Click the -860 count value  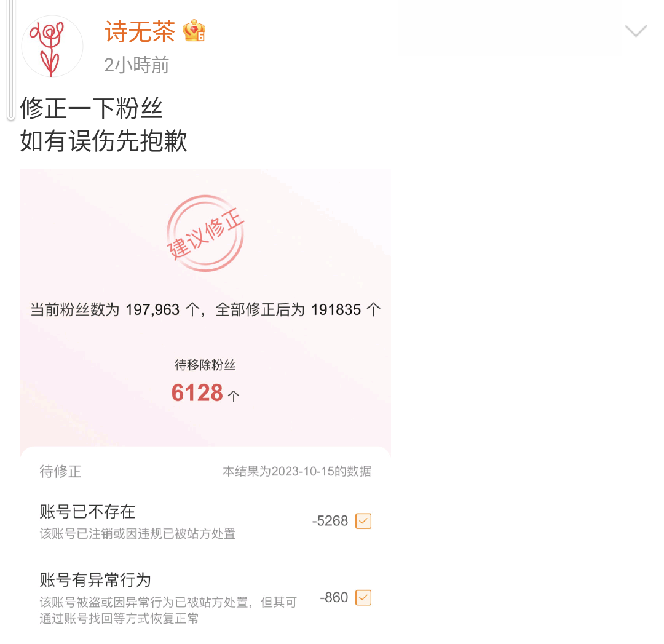[334, 598]
